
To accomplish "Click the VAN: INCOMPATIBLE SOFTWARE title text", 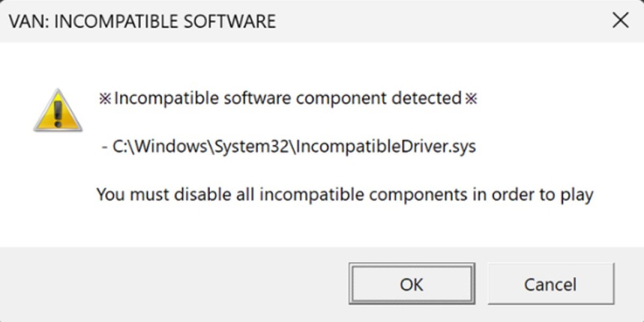I will coord(142,21).
